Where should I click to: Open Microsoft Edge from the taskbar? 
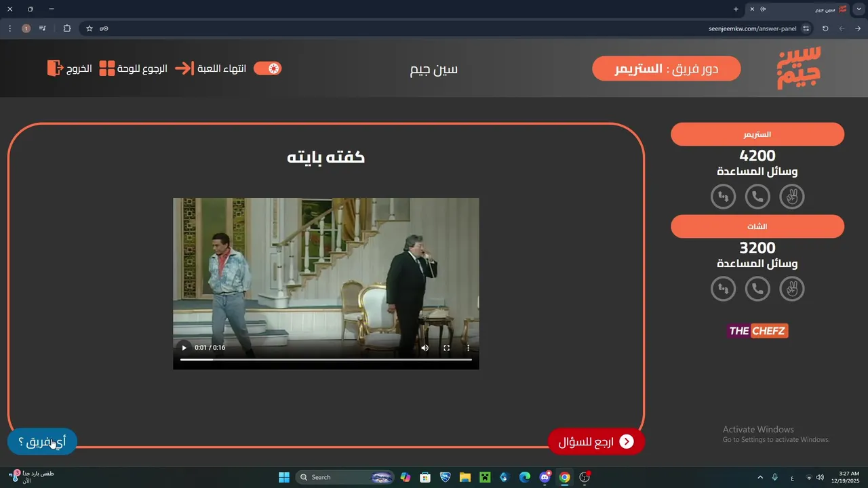(525, 477)
